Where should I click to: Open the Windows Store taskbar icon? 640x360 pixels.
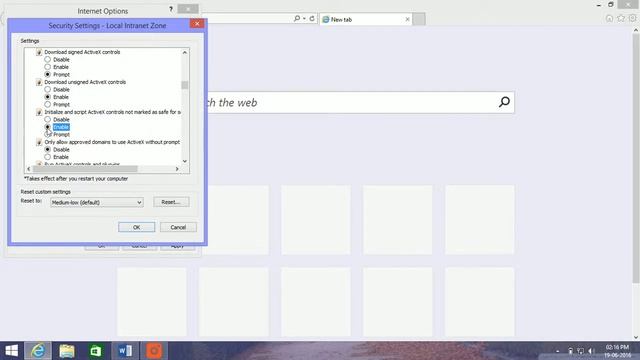click(x=96, y=351)
